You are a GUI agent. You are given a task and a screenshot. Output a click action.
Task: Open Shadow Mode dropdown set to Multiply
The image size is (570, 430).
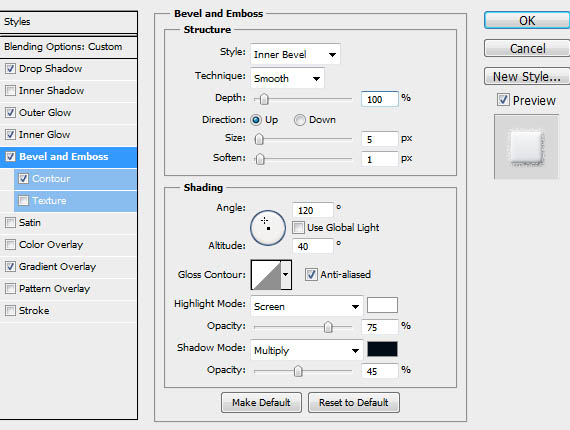coord(307,350)
